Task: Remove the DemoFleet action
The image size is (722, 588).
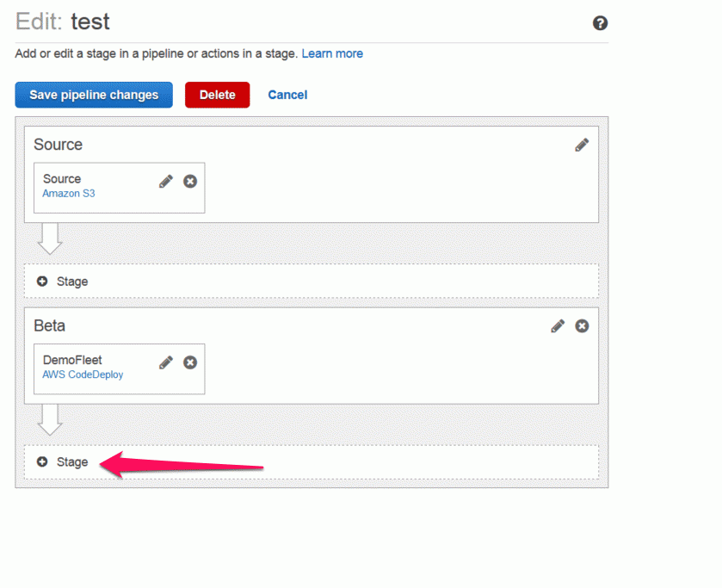Action: pyautogui.click(x=190, y=362)
